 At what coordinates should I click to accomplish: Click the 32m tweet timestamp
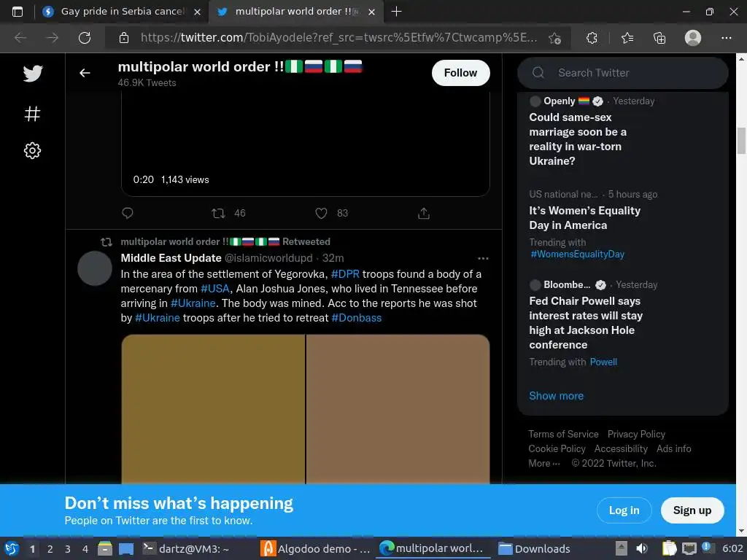coord(333,258)
